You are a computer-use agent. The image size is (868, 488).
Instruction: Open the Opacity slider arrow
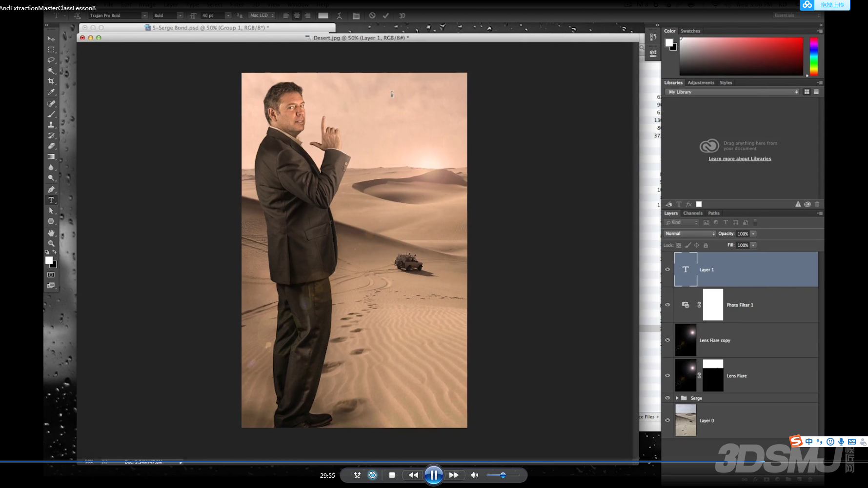(753, 234)
